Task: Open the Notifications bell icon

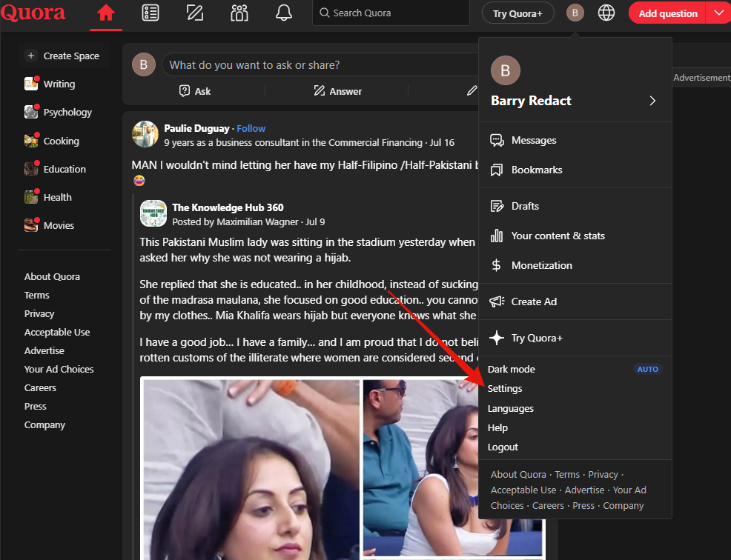Action: 283,13
